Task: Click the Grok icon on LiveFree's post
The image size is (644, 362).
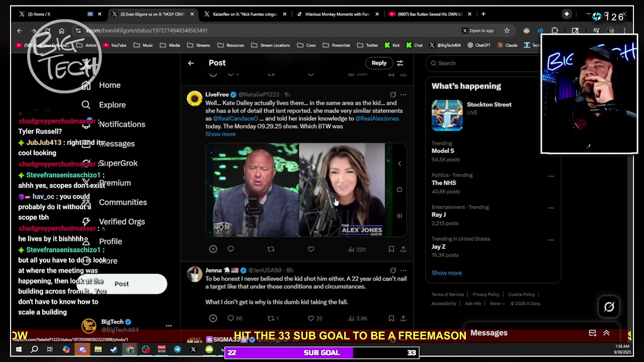Action: coord(393,95)
